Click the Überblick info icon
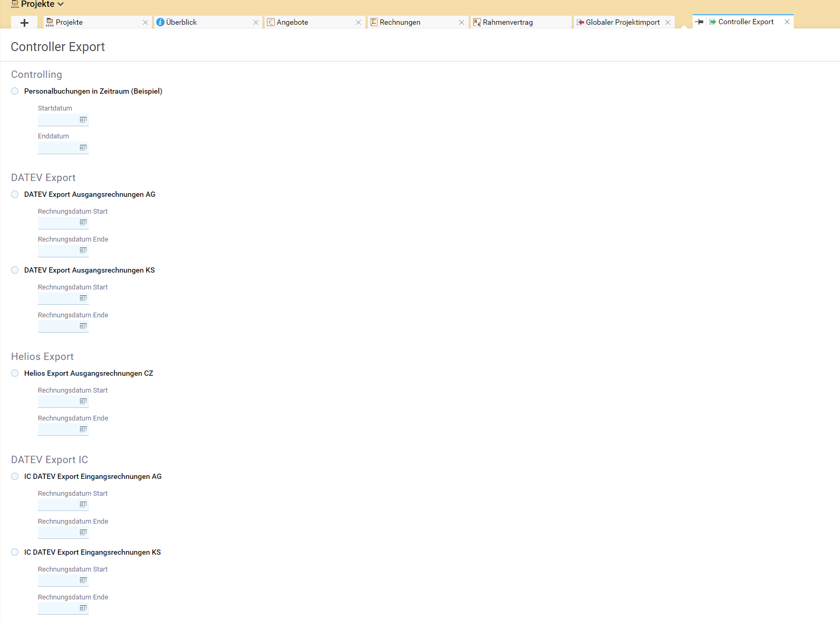Image resolution: width=840 pixels, height=621 pixels. tap(160, 22)
